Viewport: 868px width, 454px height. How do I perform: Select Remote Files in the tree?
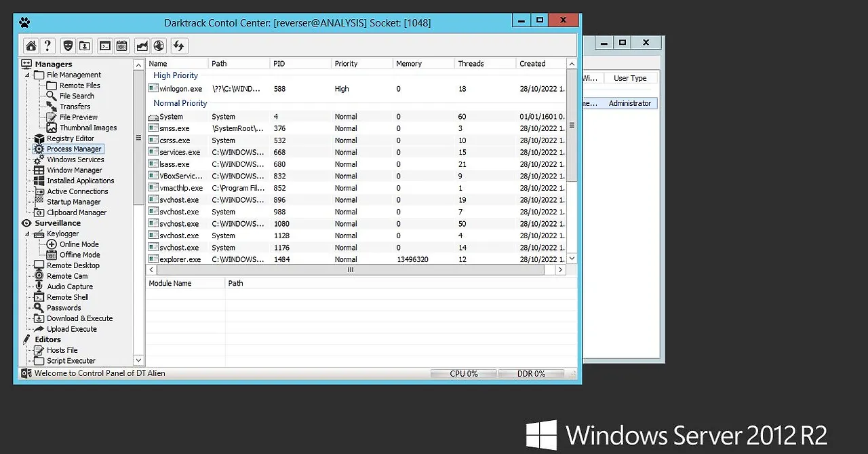[80, 86]
